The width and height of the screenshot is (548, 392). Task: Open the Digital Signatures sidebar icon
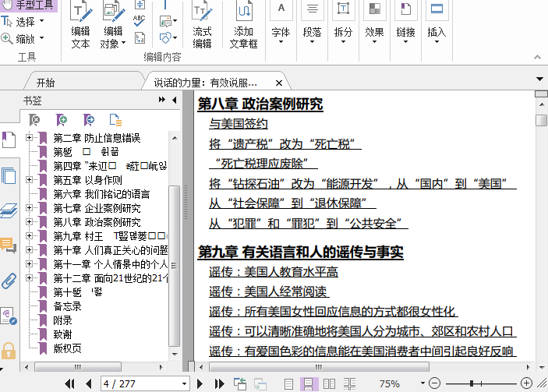click(9, 316)
